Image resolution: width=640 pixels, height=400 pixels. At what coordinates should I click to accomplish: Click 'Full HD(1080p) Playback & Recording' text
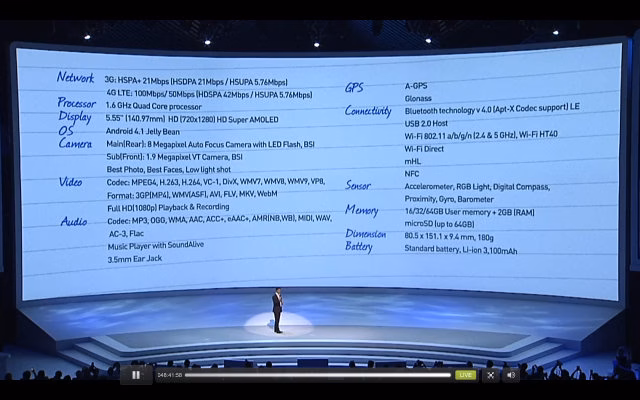tap(168, 207)
